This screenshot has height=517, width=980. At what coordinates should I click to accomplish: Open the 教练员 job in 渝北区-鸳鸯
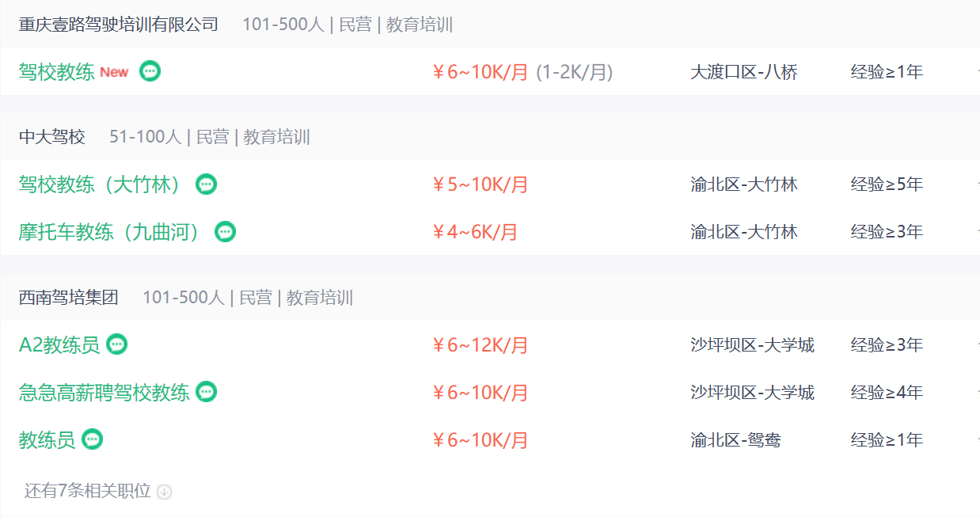47,440
